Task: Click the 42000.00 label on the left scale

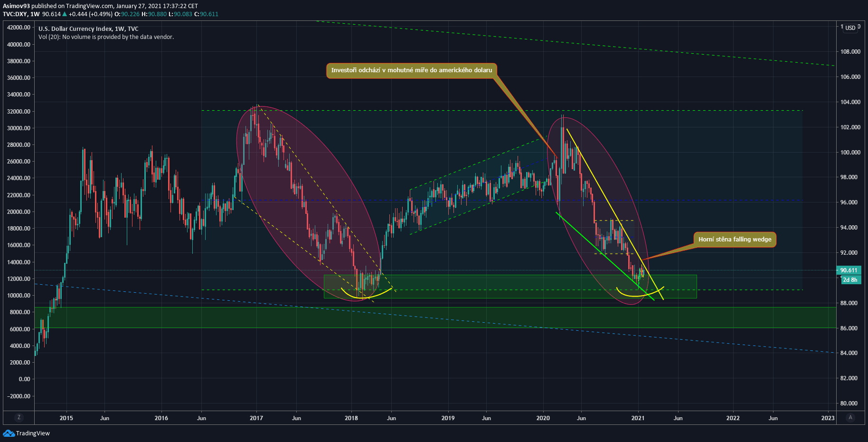Action: pos(19,28)
